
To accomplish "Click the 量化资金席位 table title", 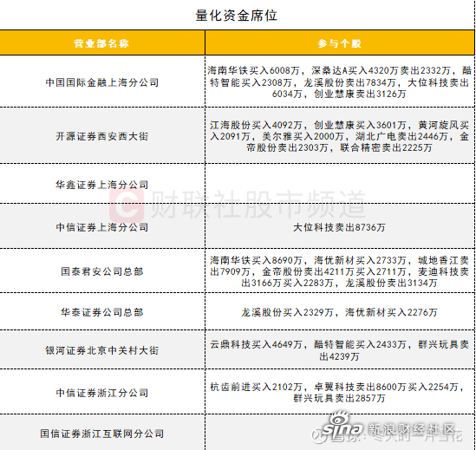I will 236,16.
